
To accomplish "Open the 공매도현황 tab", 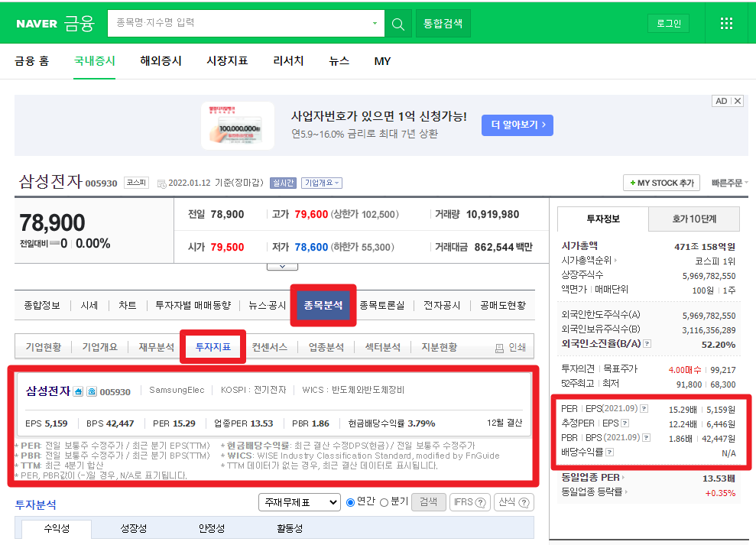I will click(503, 305).
